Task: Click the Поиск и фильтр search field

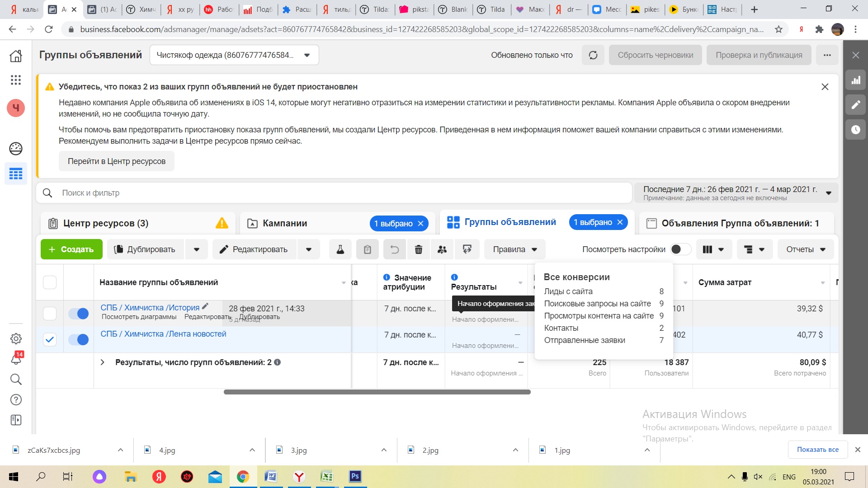Action: [x=335, y=193]
